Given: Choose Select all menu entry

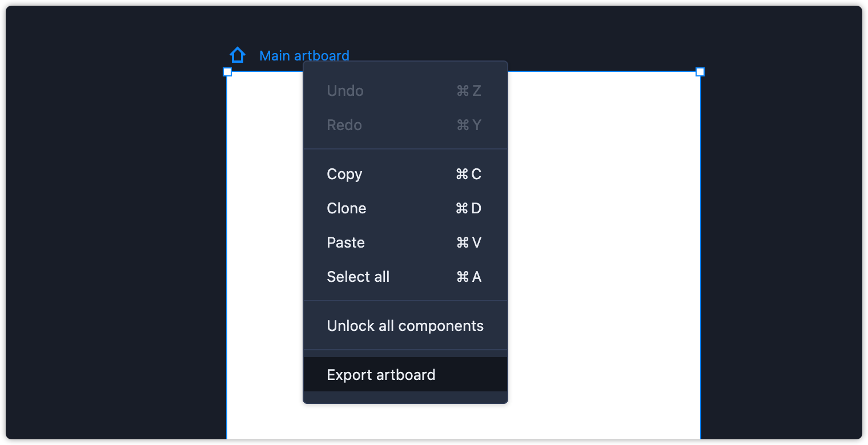Looking at the screenshot, I should point(405,277).
